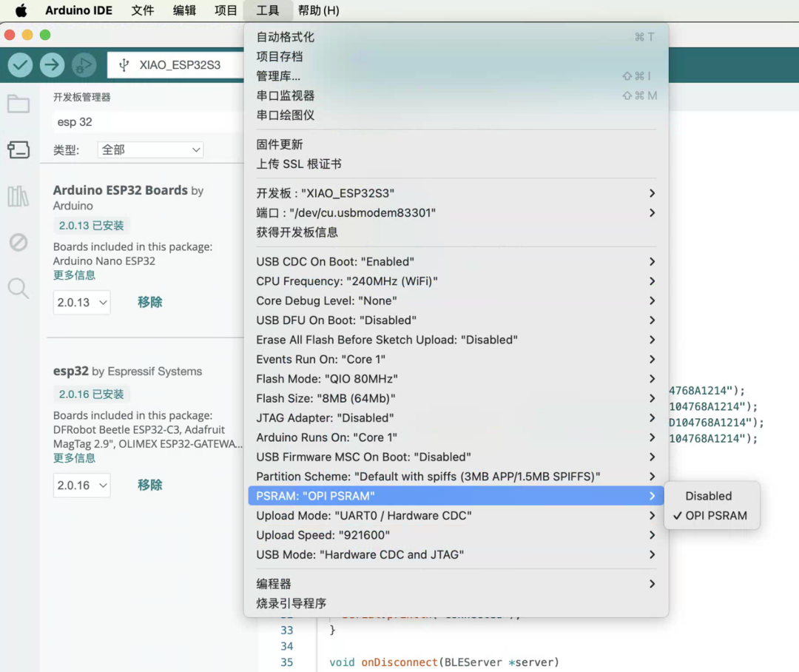Screen dimensions: 799x672
Task: Select PSRAM OPI PSRAM menu entry
Action: tap(456, 496)
